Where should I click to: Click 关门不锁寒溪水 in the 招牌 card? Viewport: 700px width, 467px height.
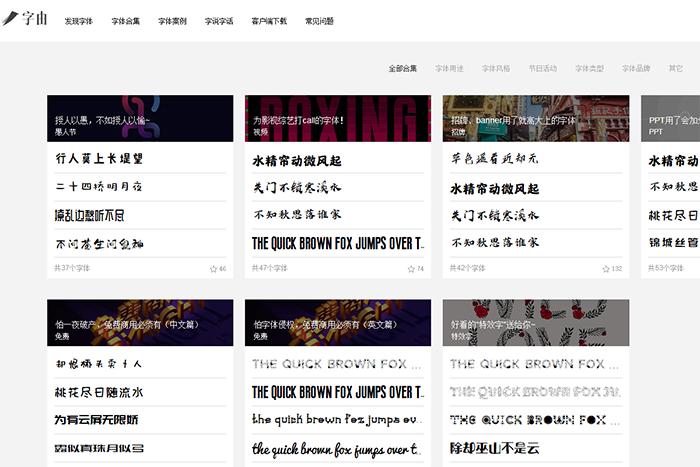click(495, 216)
